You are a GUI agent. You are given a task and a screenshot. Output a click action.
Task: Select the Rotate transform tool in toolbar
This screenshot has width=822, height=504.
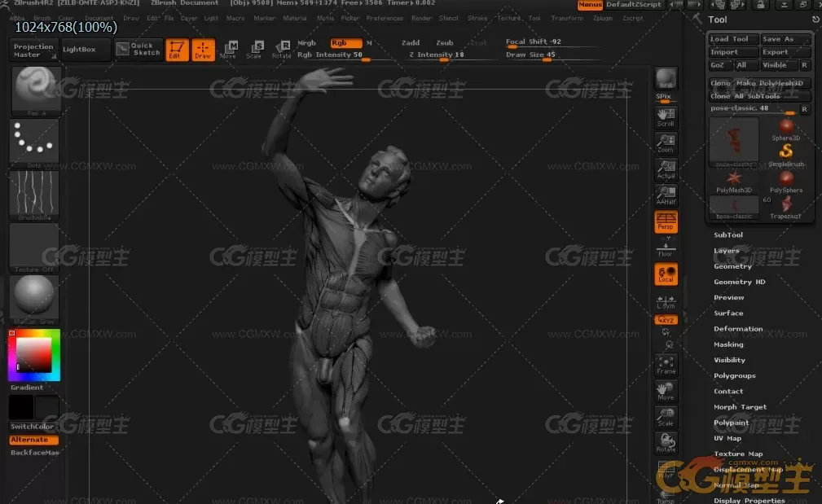(282, 50)
